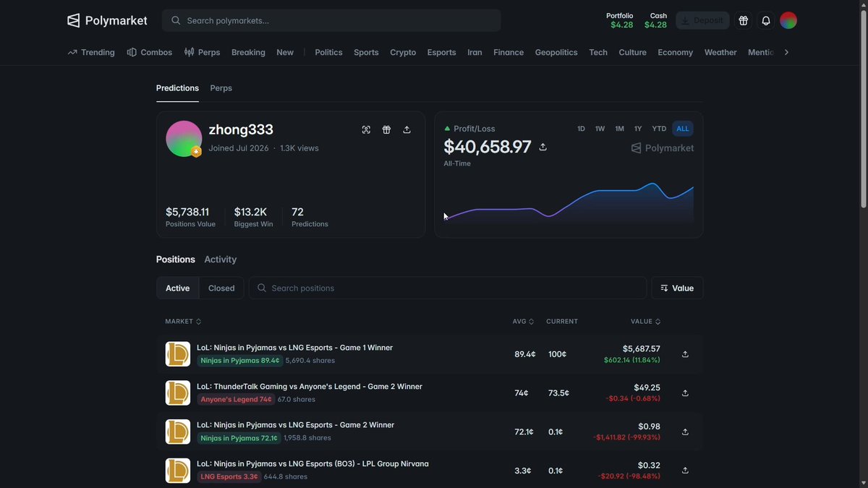Share the ThunderTalk Gaming position
This screenshot has height=488, width=868.
coord(685,393)
